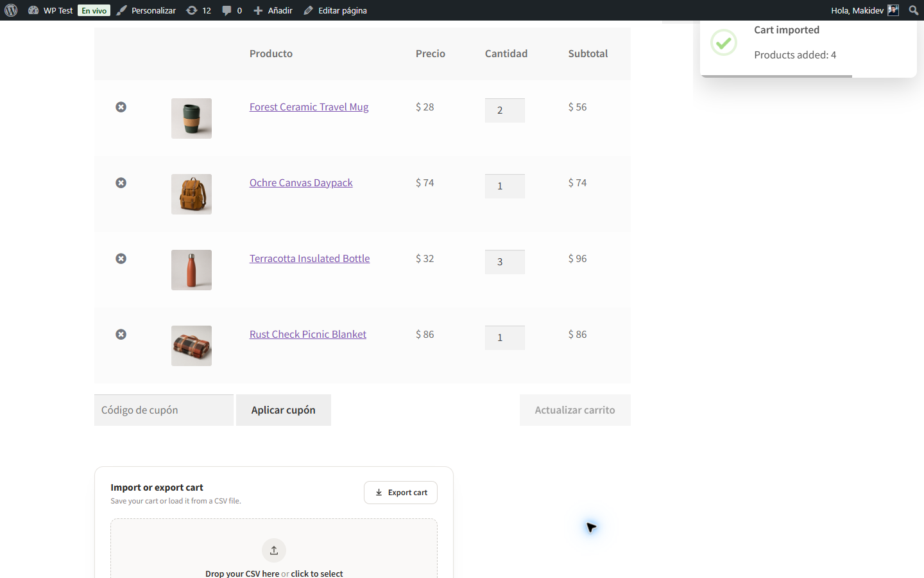Focus the Terracotta Insulated Bottle quantity field
Viewport: 924px width, 578px height.
(x=505, y=262)
